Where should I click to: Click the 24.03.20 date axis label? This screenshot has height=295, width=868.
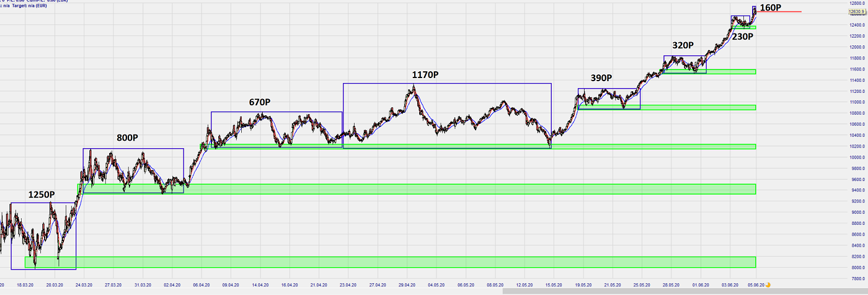point(84,285)
